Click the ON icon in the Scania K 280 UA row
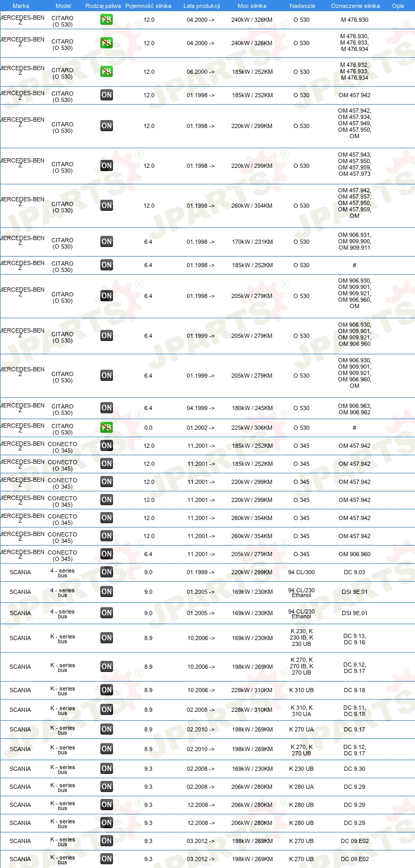 (107, 787)
